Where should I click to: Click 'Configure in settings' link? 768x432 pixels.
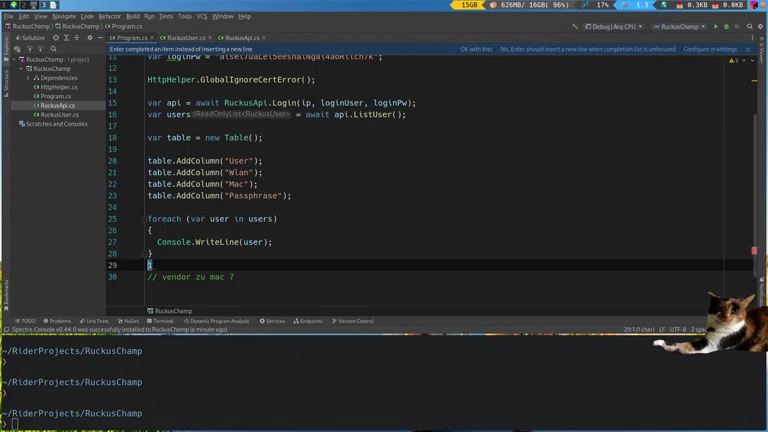point(710,49)
